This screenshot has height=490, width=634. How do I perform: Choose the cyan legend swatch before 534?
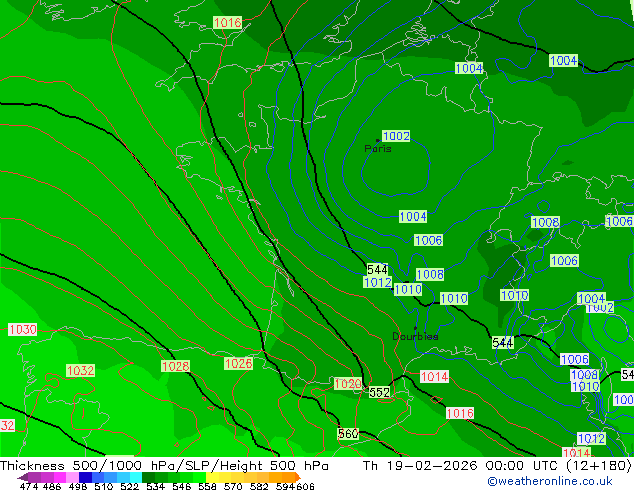136,477
